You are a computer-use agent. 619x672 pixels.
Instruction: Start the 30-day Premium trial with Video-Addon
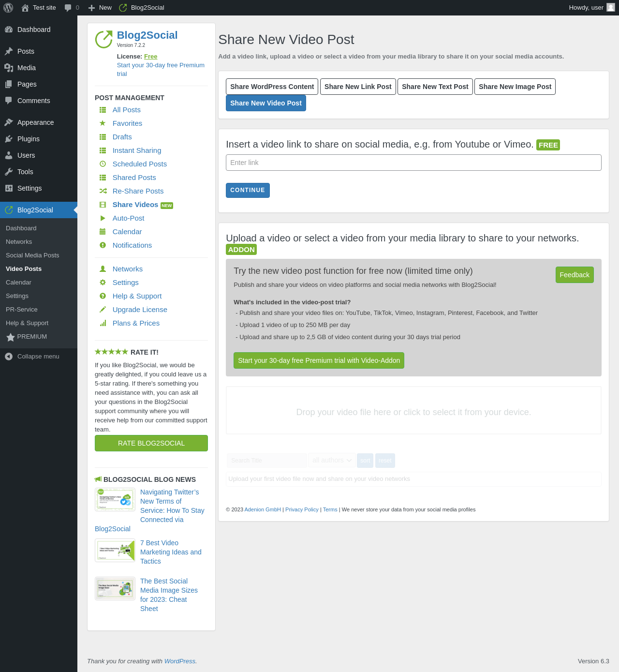(x=319, y=360)
